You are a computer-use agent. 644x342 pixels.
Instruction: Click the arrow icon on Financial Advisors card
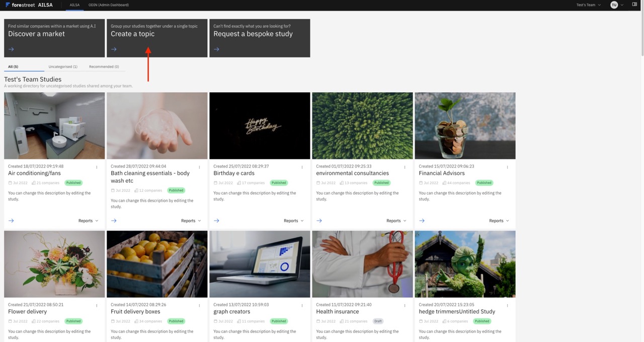point(422,221)
